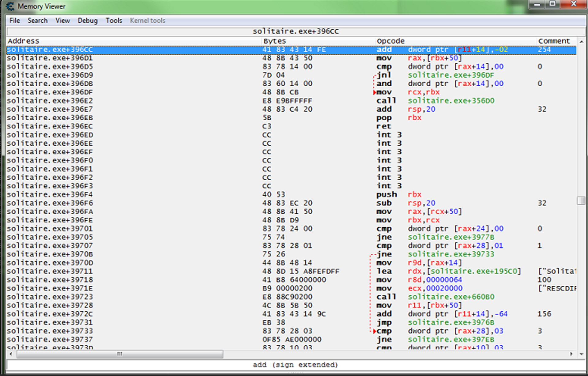Viewport: 588px width, 376px height.
Task: Minimize the Memory Viewer window
Action: 537,4
